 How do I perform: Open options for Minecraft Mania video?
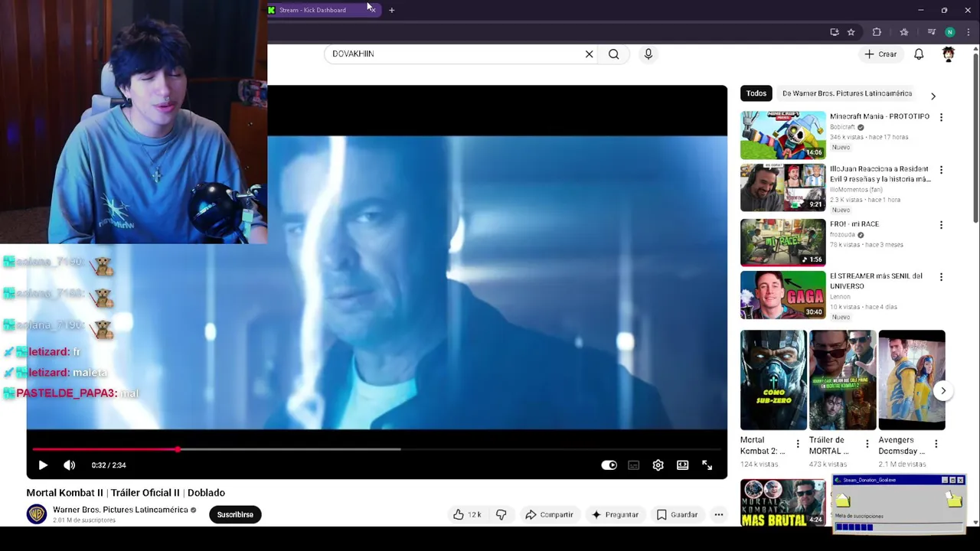[x=941, y=117]
